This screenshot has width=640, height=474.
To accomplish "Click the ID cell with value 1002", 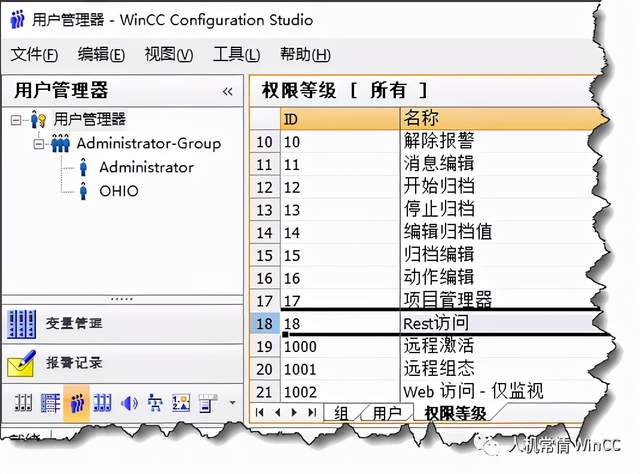I will pyautogui.click(x=340, y=392).
